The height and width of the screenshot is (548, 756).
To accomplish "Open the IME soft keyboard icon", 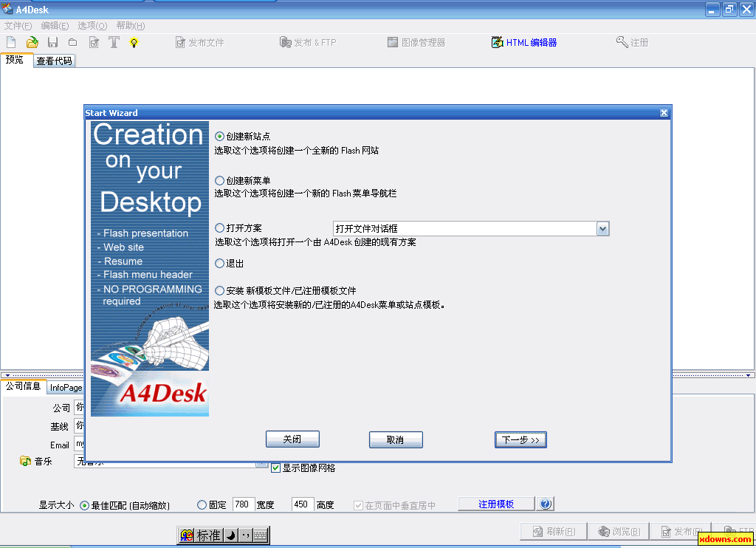I will click(x=261, y=535).
